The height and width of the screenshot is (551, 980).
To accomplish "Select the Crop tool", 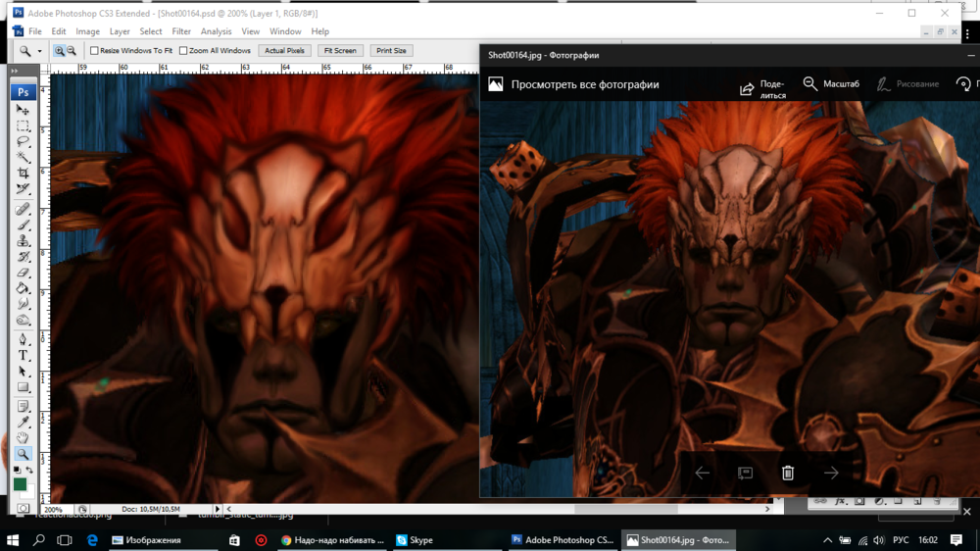I will pyautogui.click(x=24, y=174).
